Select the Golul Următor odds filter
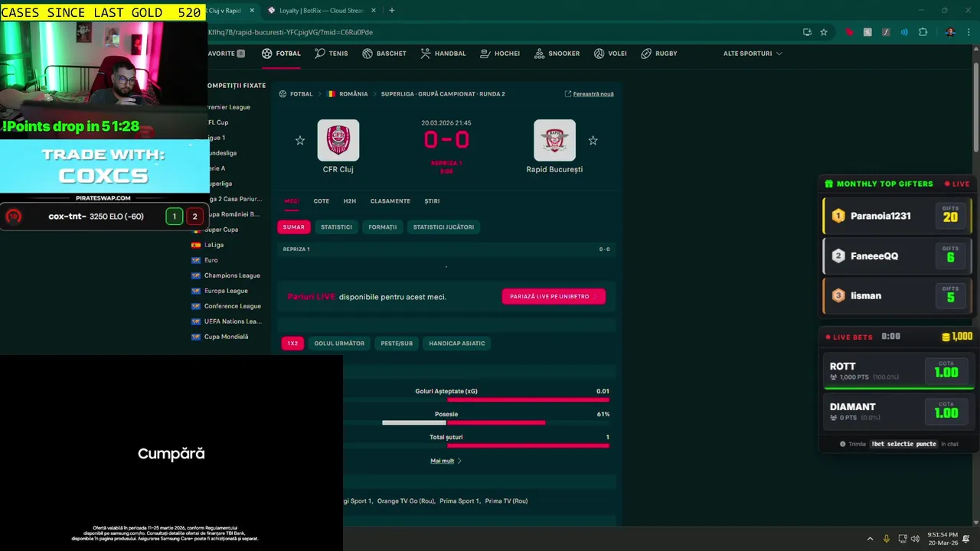Viewport: 980px width, 551px height. tap(339, 344)
